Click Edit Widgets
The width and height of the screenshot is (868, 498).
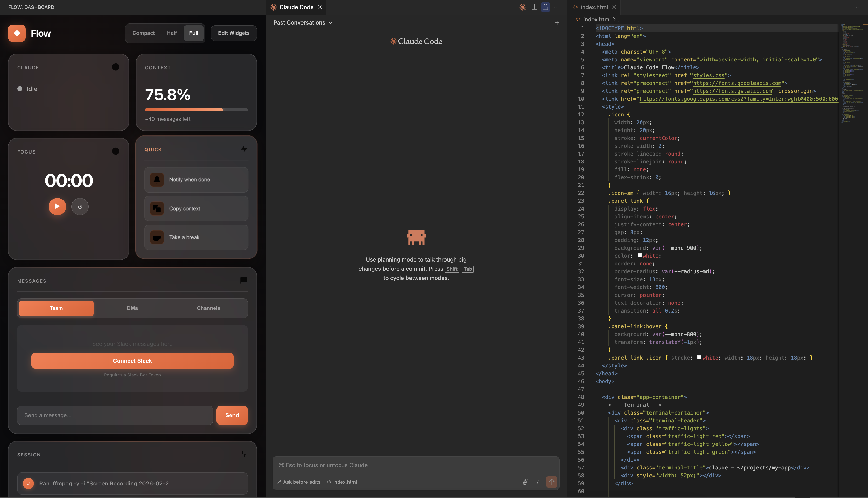[233, 33]
